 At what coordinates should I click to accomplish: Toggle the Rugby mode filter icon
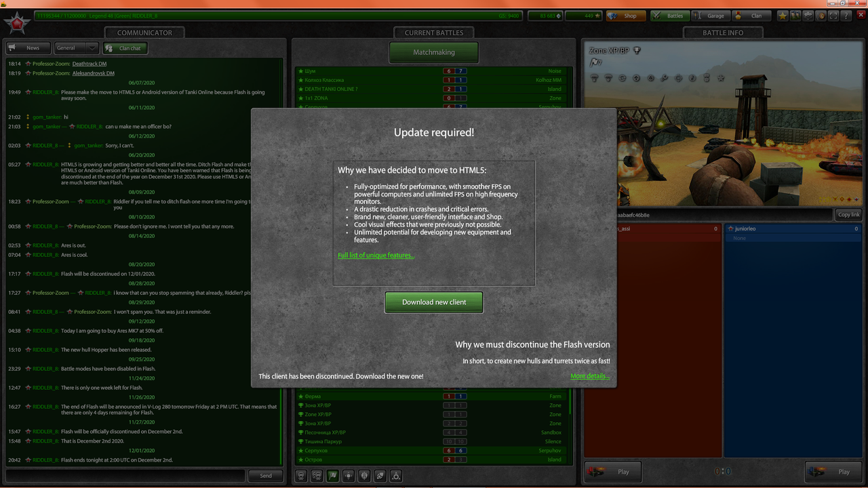point(380,476)
